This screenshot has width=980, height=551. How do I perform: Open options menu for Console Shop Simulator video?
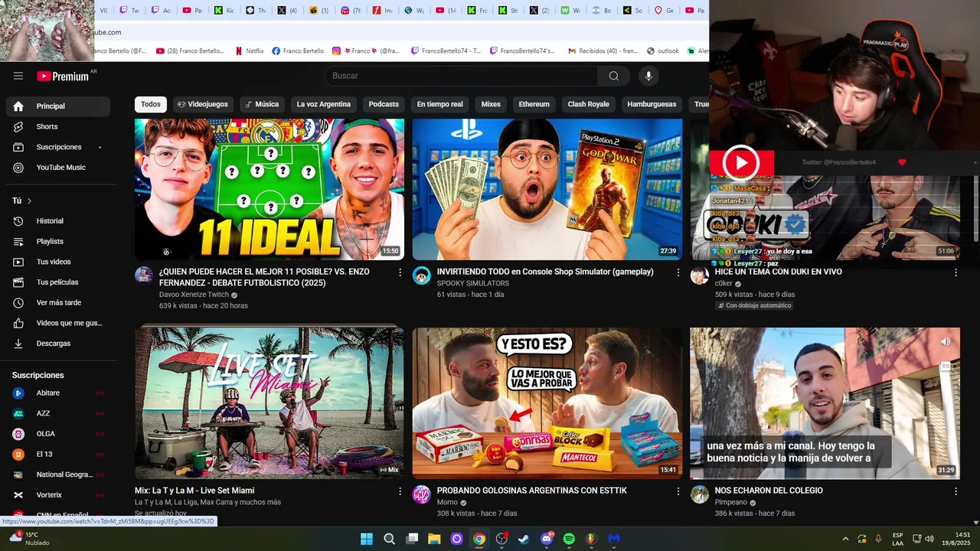(678, 272)
